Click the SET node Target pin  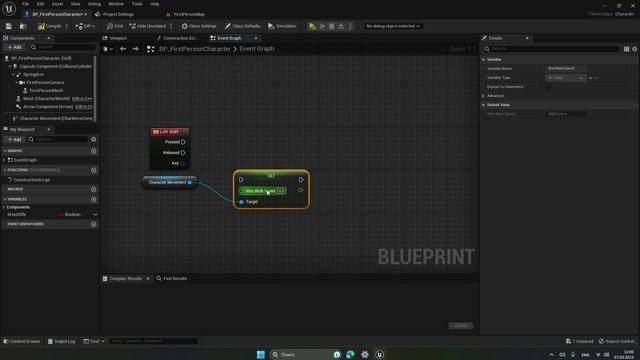pyautogui.click(x=242, y=202)
